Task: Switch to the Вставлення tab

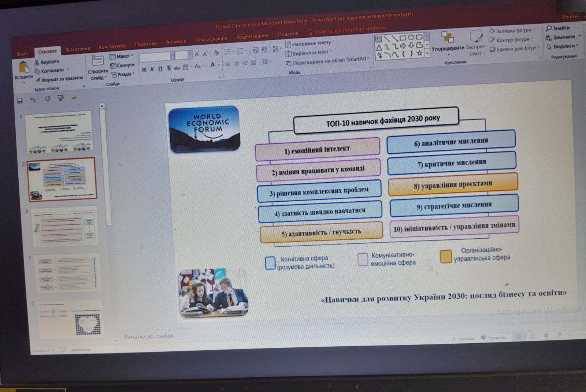Action: [x=77, y=49]
